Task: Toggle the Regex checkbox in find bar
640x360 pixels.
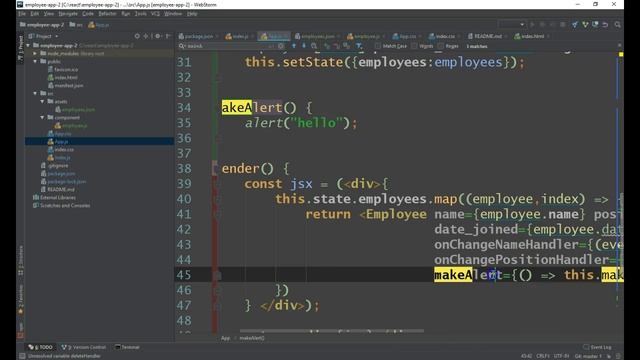Action: pos(440,46)
